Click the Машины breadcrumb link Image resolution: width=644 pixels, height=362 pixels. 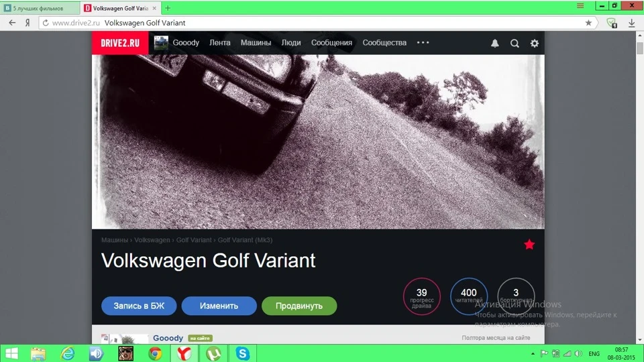click(115, 240)
